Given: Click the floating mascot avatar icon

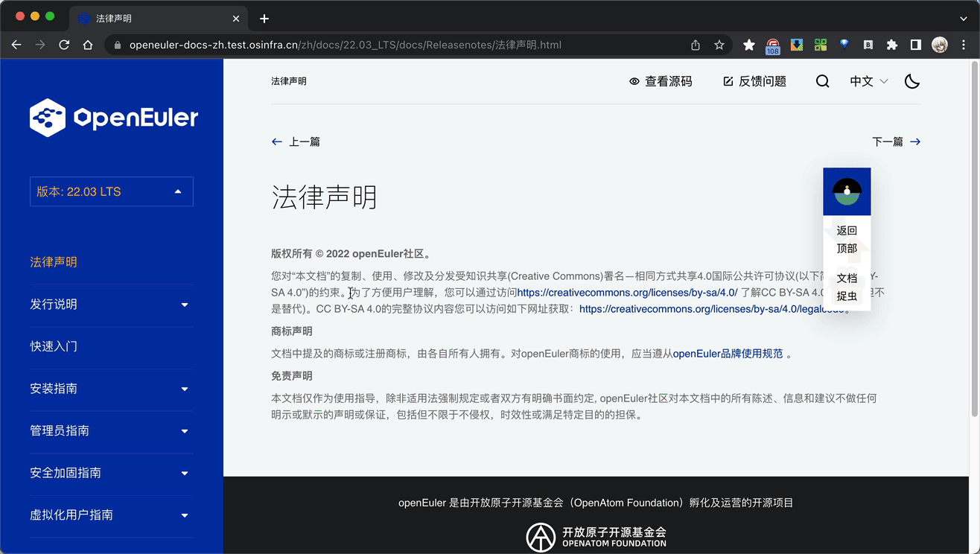Looking at the screenshot, I should pyautogui.click(x=847, y=191).
